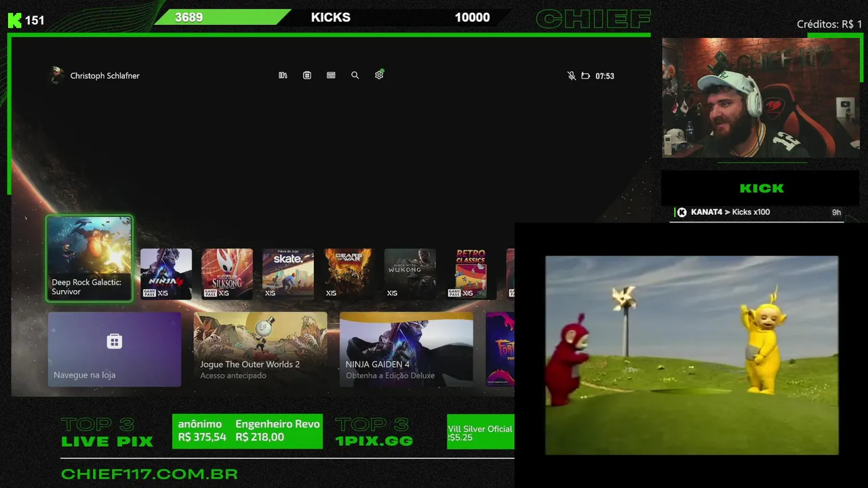Open Jogue The Outer Worlds 2 promo card
This screenshot has width=868, height=488.
pyautogui.click(x=260, y=349)
